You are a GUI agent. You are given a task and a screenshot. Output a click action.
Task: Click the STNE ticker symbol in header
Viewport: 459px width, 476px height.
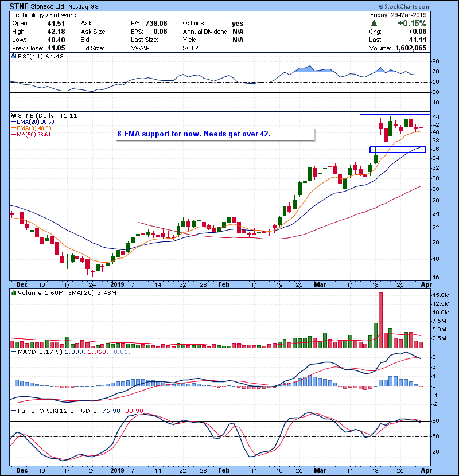click(x=19, y=6)
